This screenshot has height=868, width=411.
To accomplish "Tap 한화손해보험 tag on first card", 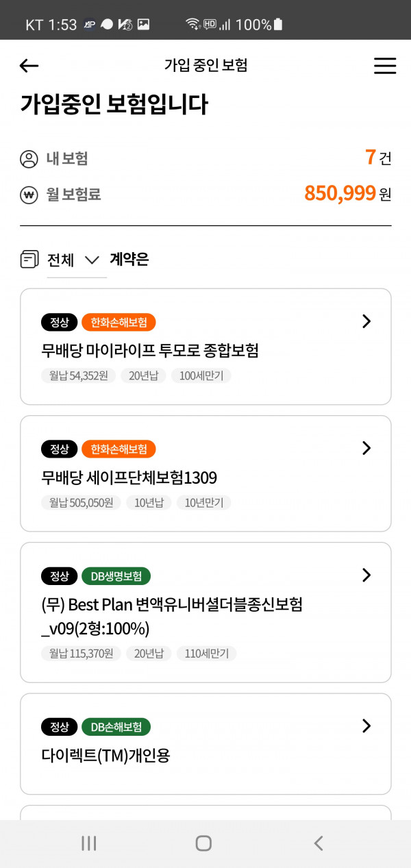I will tap(119, 322).
